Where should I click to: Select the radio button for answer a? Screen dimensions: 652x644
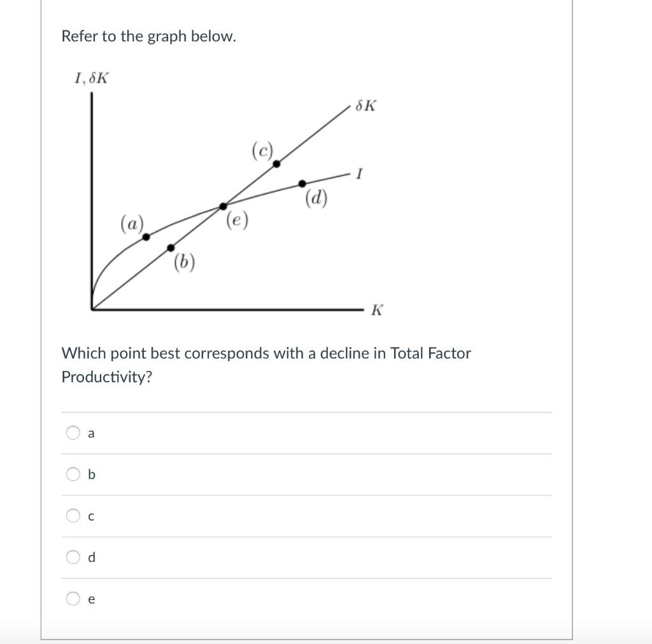(73, 433)
